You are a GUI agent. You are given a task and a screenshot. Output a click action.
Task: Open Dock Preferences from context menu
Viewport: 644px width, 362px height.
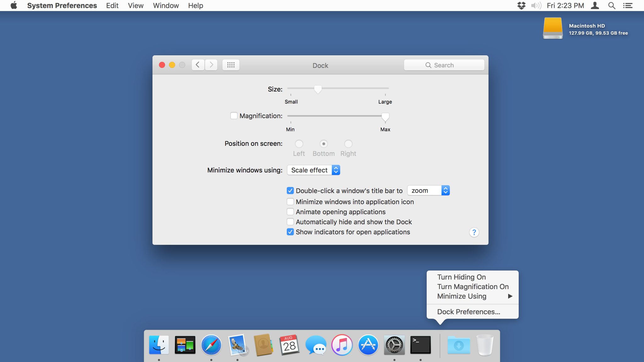pos(469,312)
